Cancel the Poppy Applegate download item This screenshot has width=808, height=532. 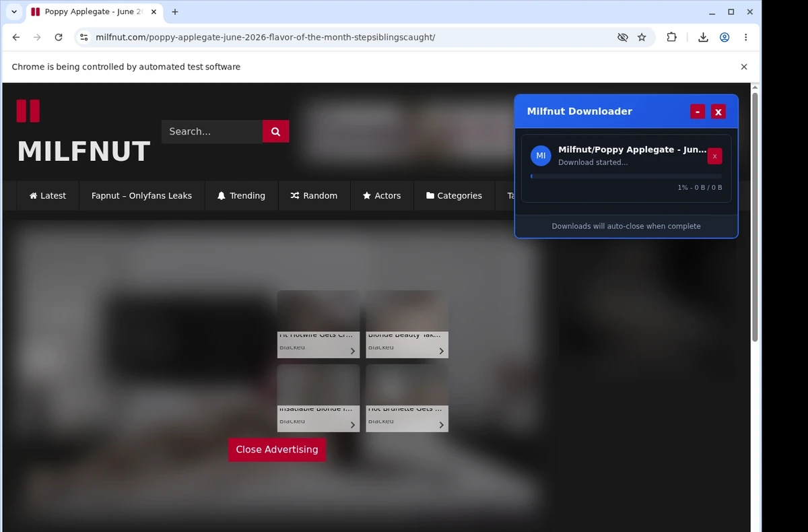coord(714,156)
